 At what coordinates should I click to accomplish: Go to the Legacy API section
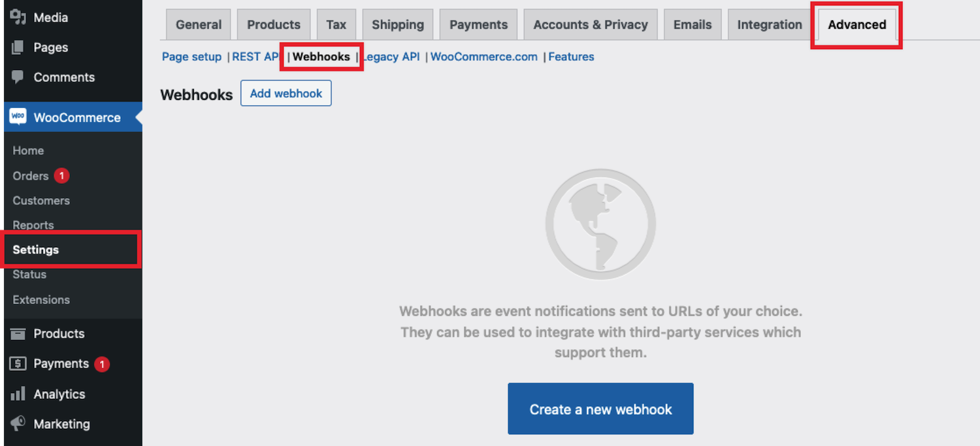click(x=391, y=57)
